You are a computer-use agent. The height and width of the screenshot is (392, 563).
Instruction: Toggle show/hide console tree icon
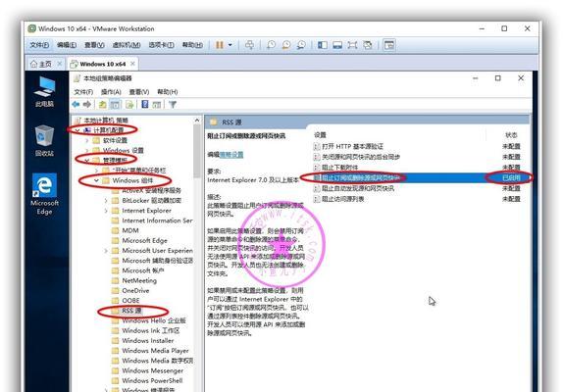(115, 104)
